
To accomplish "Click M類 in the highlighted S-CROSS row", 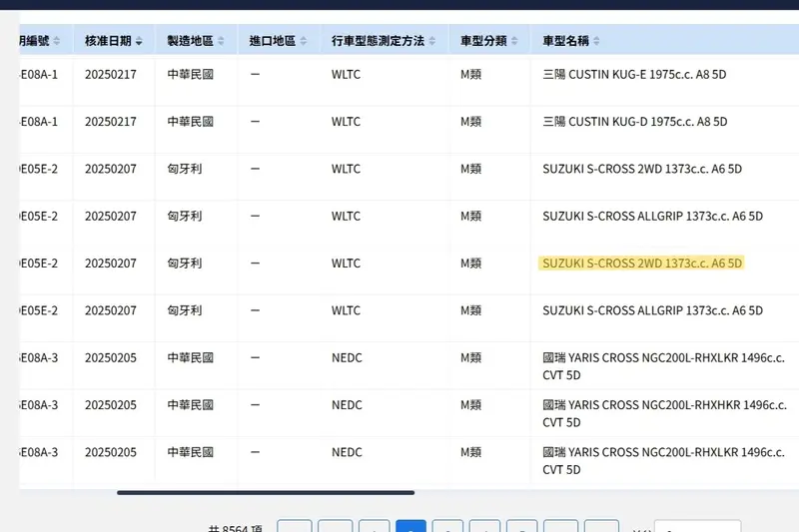I will click(x=470, y=264).
